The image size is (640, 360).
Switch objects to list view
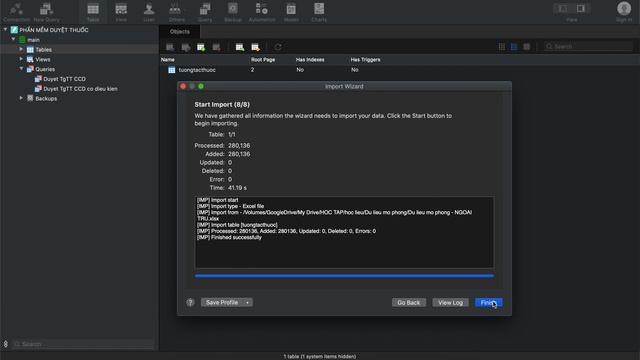(514, 47)
